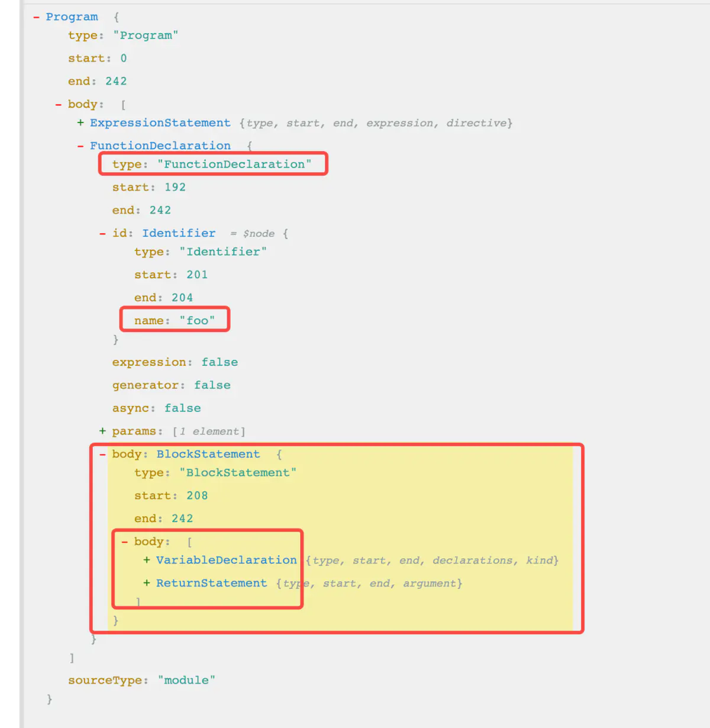Click the "1 element" params summary
Screen dimensions: 710x728
point(209,431)
